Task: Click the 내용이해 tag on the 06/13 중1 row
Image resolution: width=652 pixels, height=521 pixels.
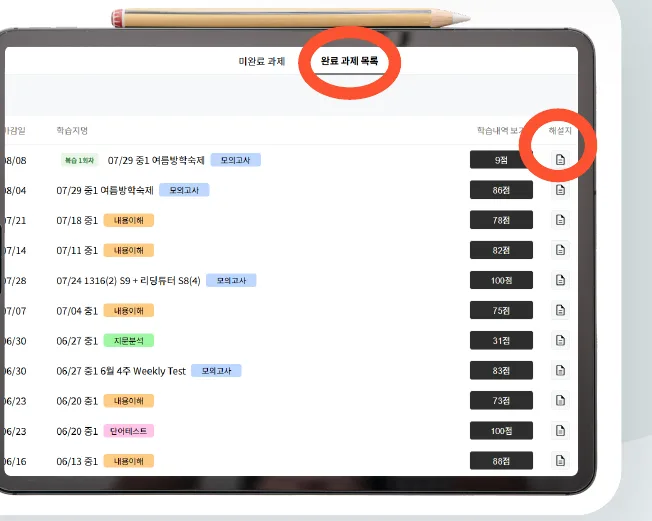Action: [128, 461]
